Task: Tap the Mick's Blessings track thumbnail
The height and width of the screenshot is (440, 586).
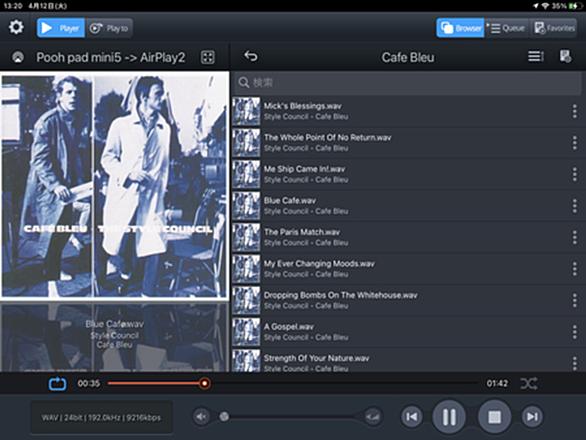Action: (x=246, y=111)
